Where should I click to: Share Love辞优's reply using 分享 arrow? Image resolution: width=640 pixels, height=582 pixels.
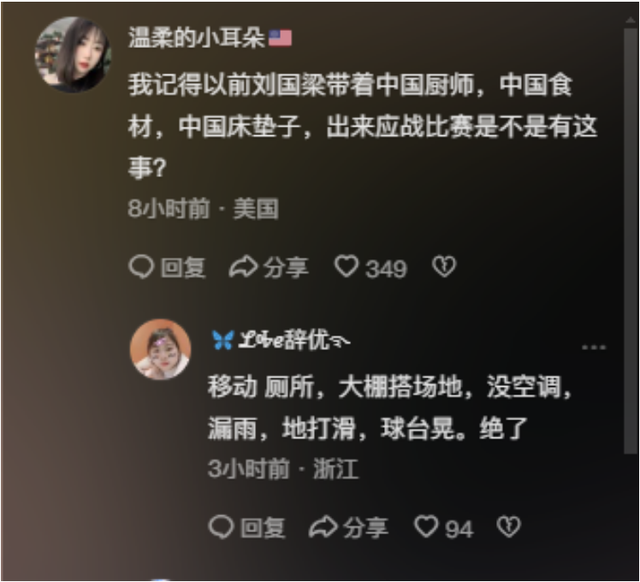348,527
